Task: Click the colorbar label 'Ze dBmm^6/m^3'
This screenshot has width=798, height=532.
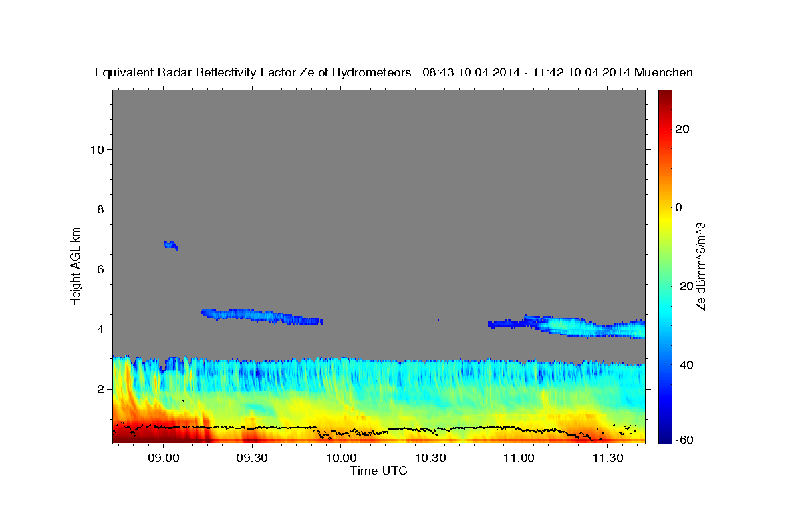Action: pyautogui.click(x=700, y=266)
